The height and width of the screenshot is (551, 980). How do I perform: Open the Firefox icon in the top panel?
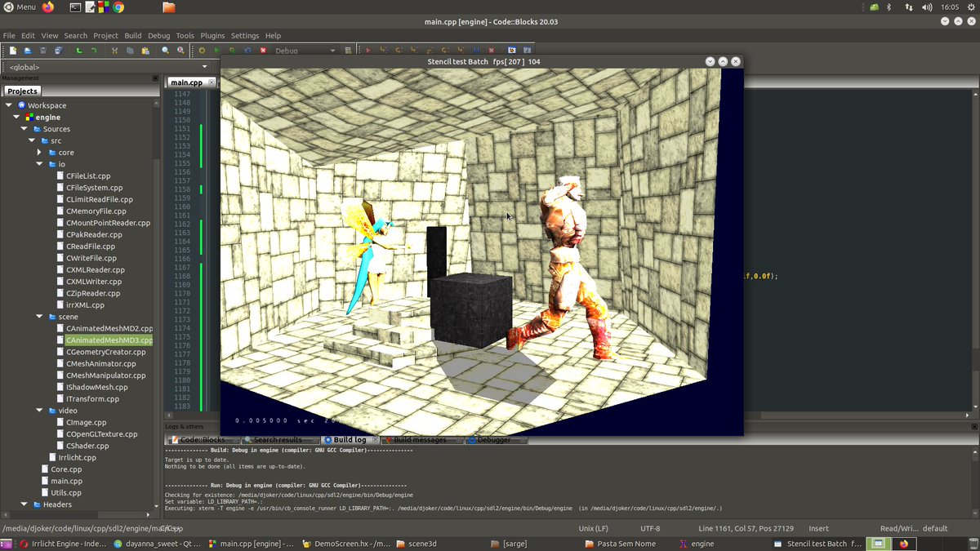[x=47, y=7]
